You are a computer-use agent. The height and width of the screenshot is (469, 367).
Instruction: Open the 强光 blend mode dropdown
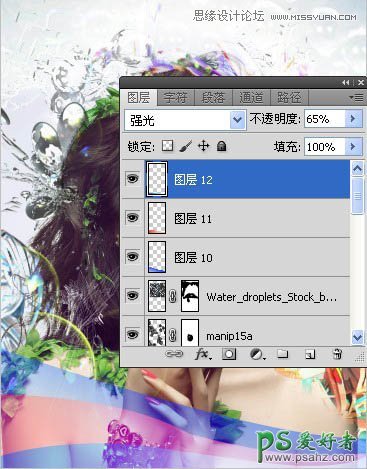click(185, 120)
